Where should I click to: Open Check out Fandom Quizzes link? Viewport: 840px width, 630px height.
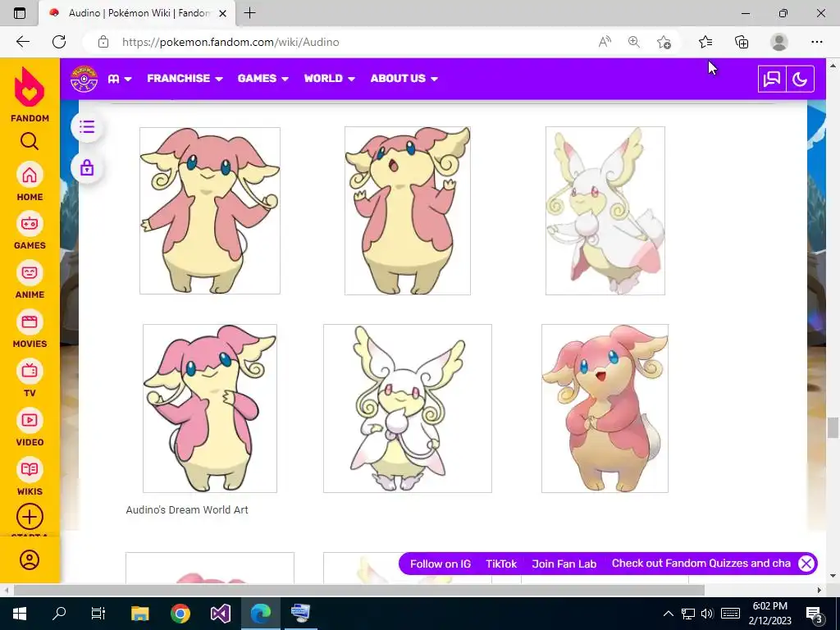click(701, 564)
